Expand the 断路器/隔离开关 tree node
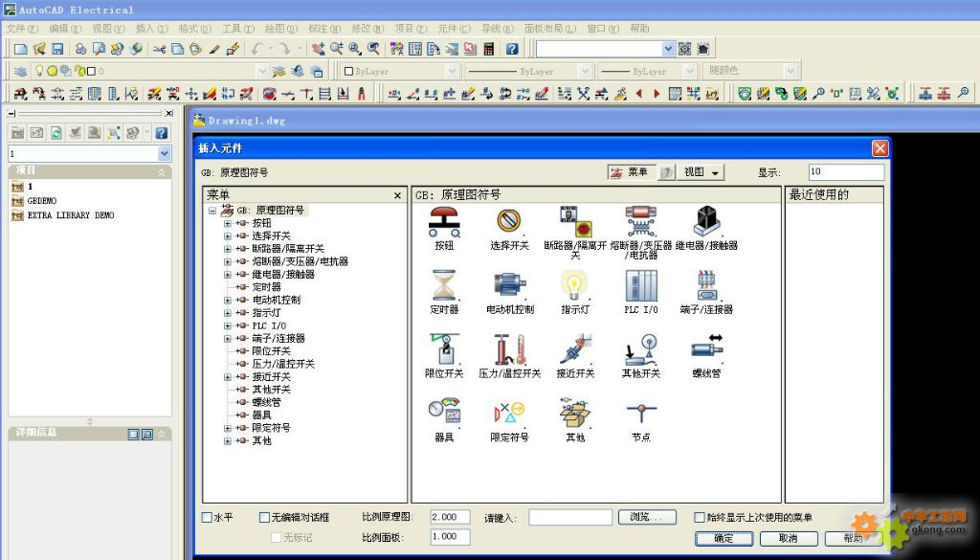 point(228,249)
